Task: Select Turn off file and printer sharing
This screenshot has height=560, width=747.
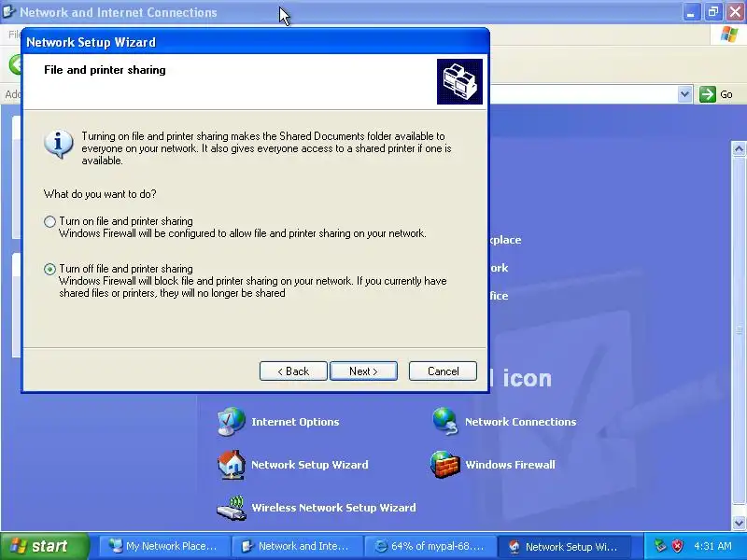Action: tap(49, 269)
